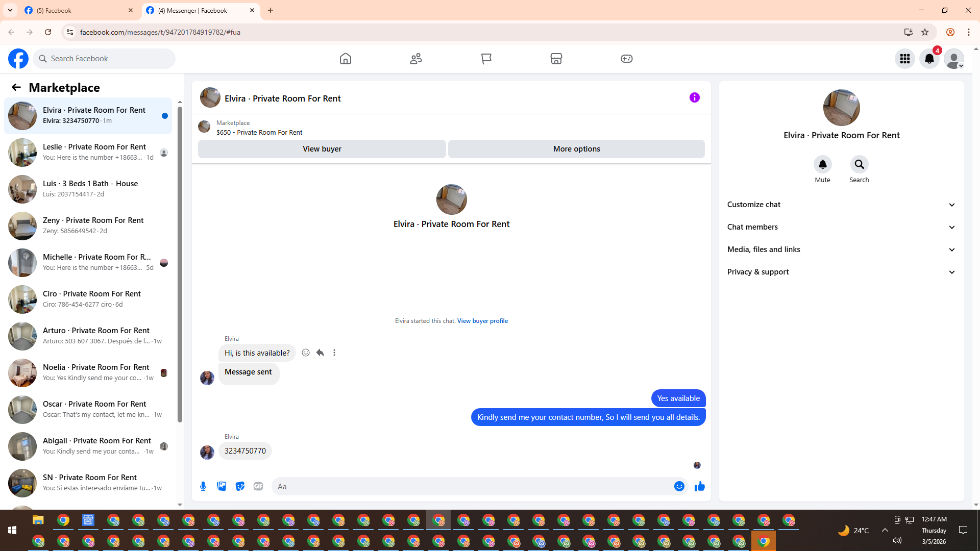The image size is (980, 551).
Task: Open the Friends icon in top navigation
Action: (x=416, y=59)
